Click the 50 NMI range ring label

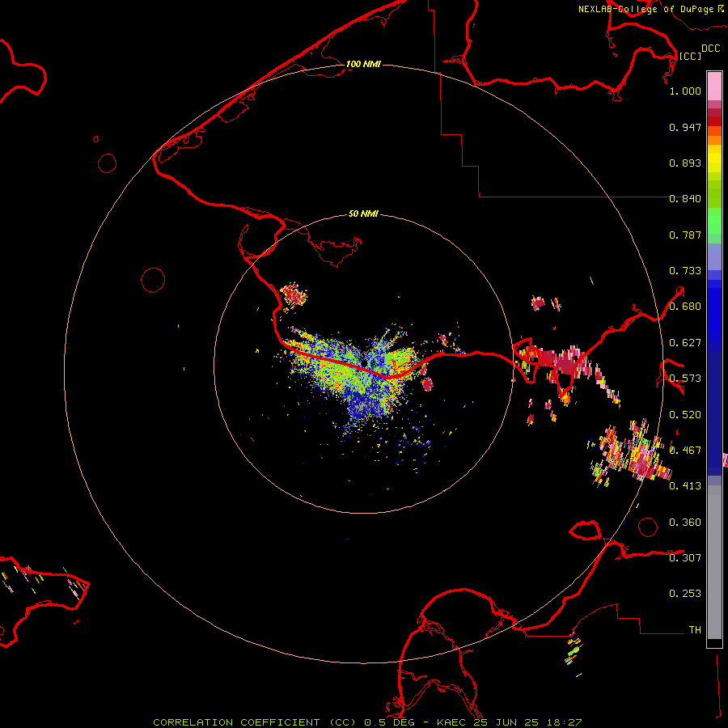pyautogui.click(x=363, y=214)
